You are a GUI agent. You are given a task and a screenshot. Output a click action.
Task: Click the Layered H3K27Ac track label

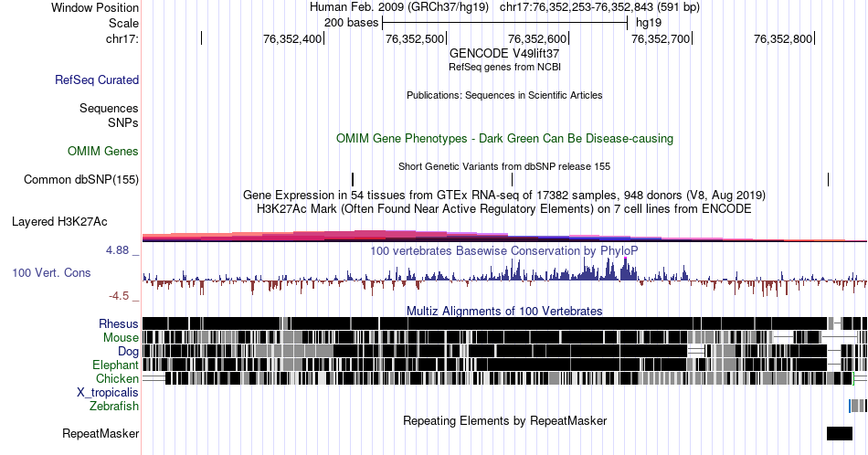59,221
